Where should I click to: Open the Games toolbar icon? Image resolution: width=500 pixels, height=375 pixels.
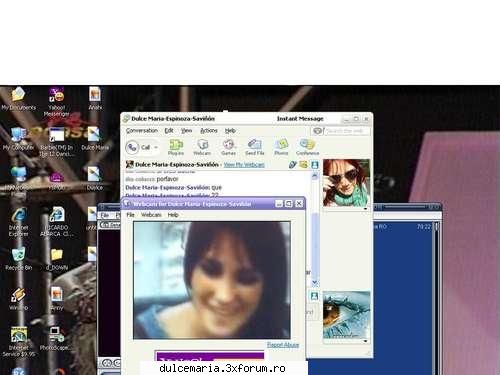click(x=228, y=147)
